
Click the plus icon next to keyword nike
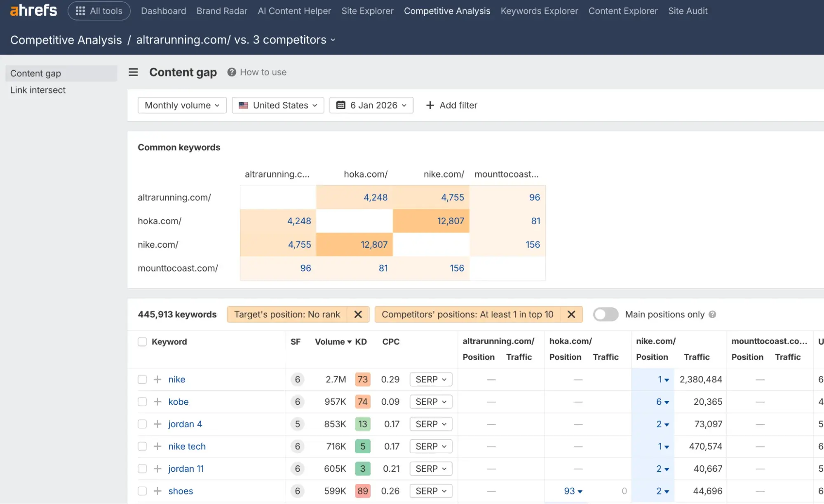pos(157,379)
